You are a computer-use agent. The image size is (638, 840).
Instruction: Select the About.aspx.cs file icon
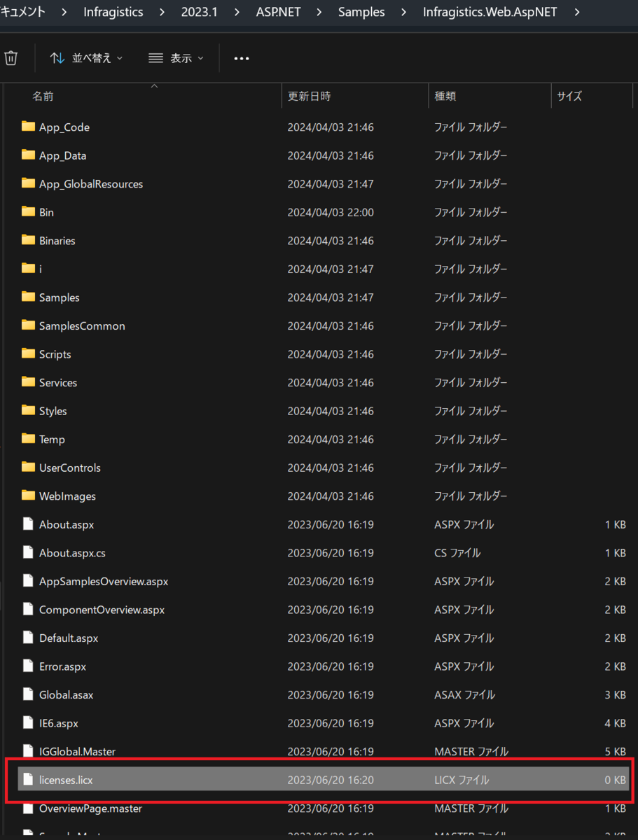(28, 552)
